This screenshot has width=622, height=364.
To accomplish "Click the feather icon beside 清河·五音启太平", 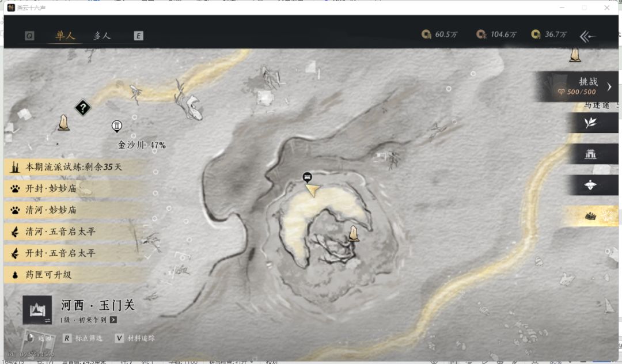I will click(15, 232).
